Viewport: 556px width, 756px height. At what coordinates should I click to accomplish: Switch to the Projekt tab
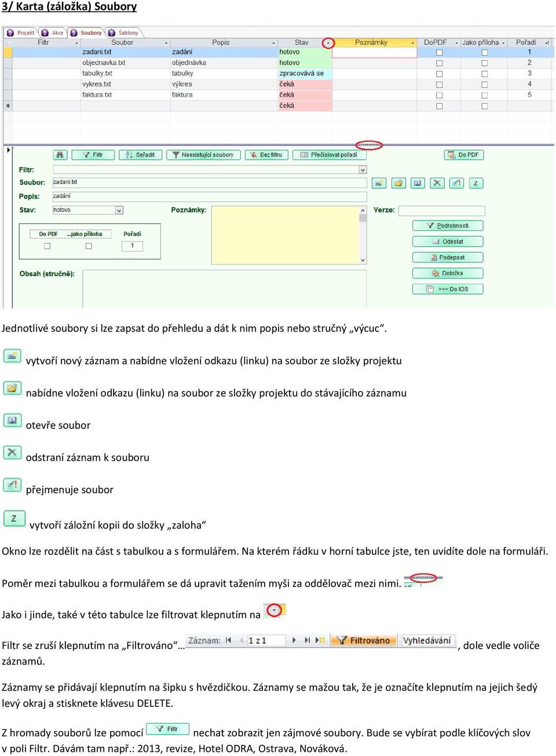click(x=21, y=33)
